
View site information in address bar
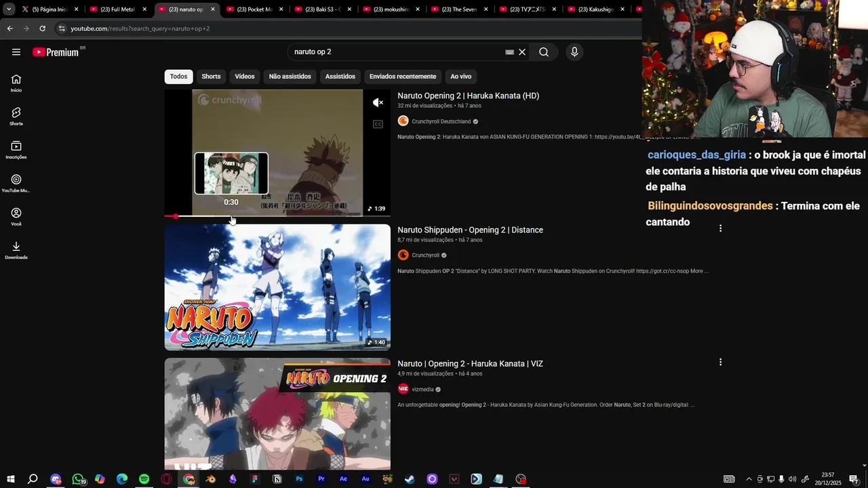click(62, 28)
